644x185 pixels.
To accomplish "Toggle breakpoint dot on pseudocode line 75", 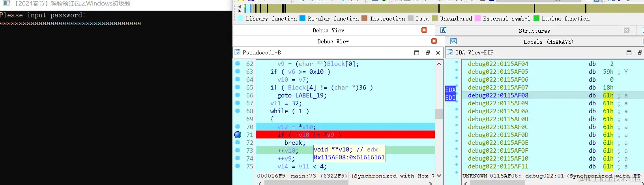I will click(238, 166).
